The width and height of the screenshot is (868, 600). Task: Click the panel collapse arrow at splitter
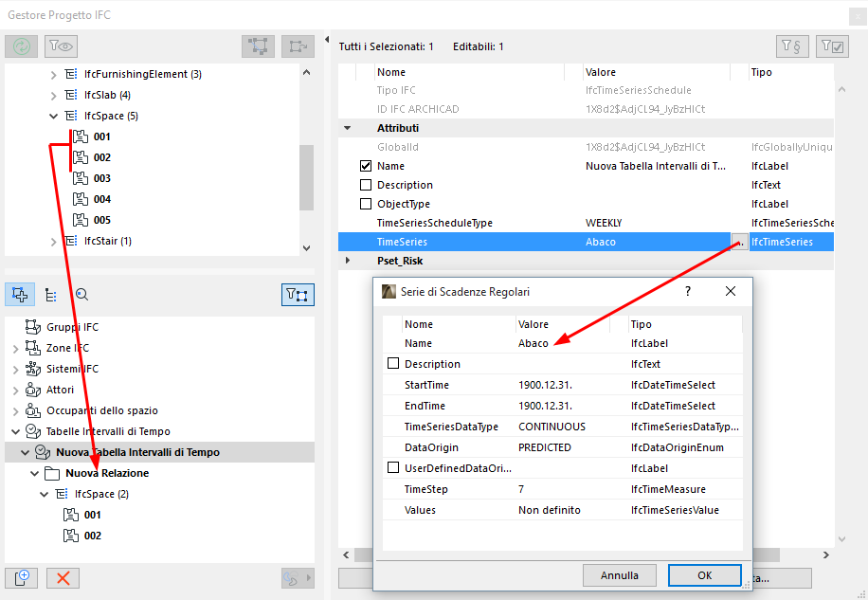(x=327, y=39)
